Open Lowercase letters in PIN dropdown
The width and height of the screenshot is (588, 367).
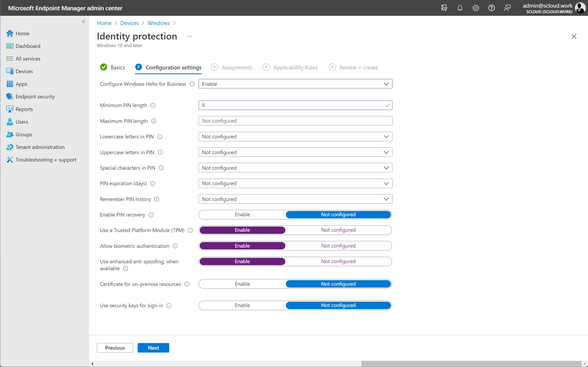coord(295,137)
